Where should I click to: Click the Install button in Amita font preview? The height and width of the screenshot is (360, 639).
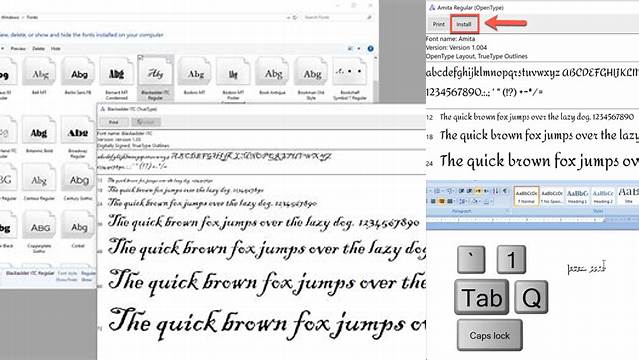click(x=464, y=24)
